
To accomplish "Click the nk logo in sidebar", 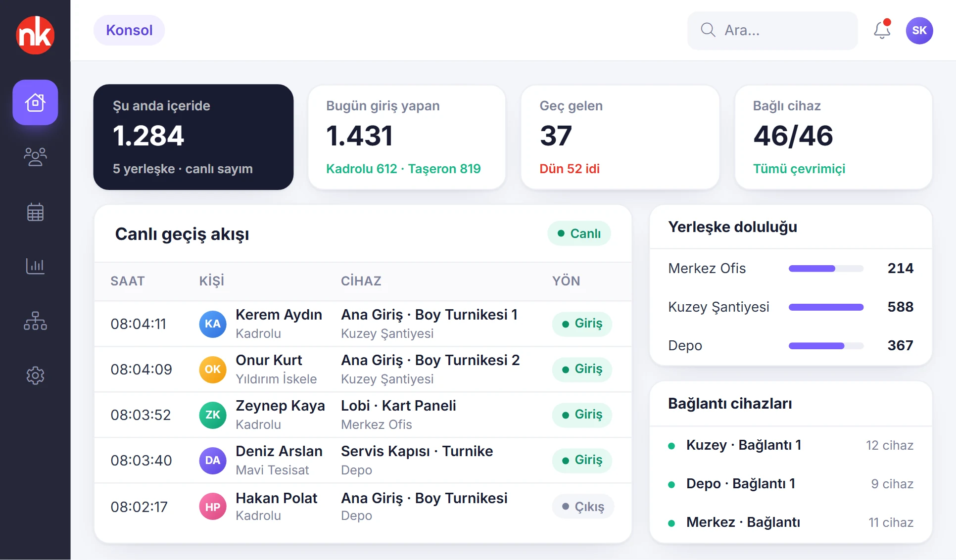I will click(35, 35).
